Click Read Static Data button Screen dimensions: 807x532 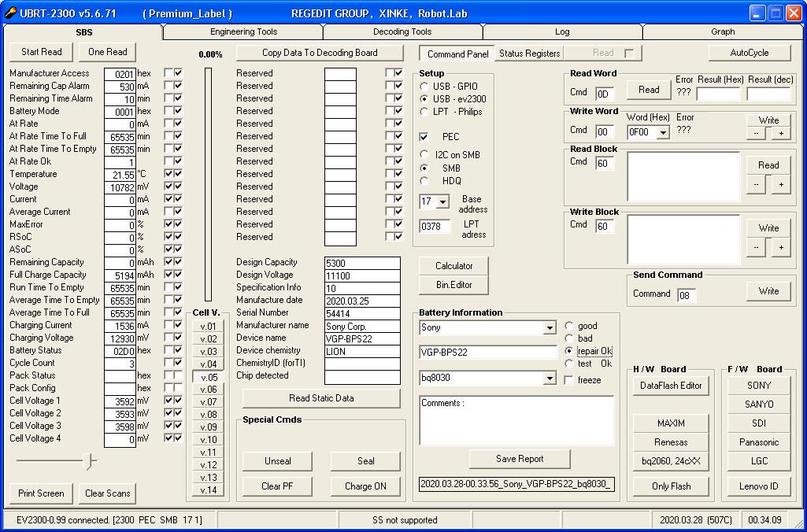coord(321,398)
